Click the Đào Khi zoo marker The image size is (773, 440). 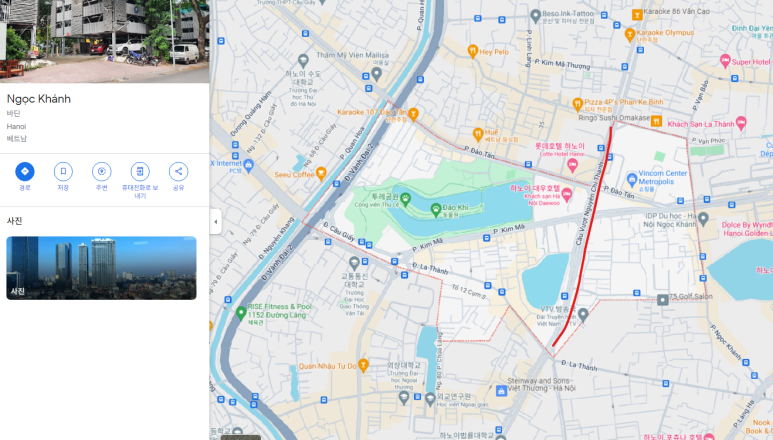pyautogui.click(x=435, y=209)
